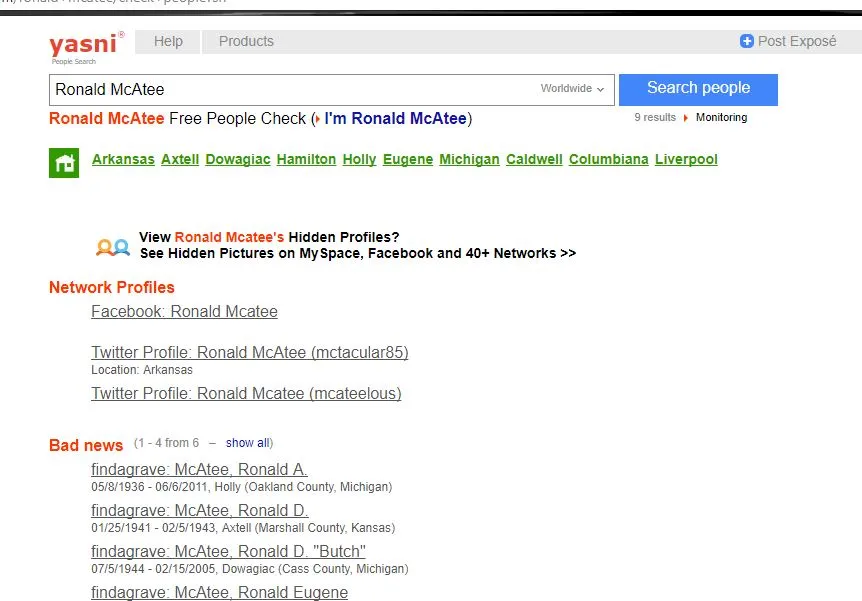862x601 pixels.
Task: Select the Caldwell location link
Action: click(x=534, y=159)
